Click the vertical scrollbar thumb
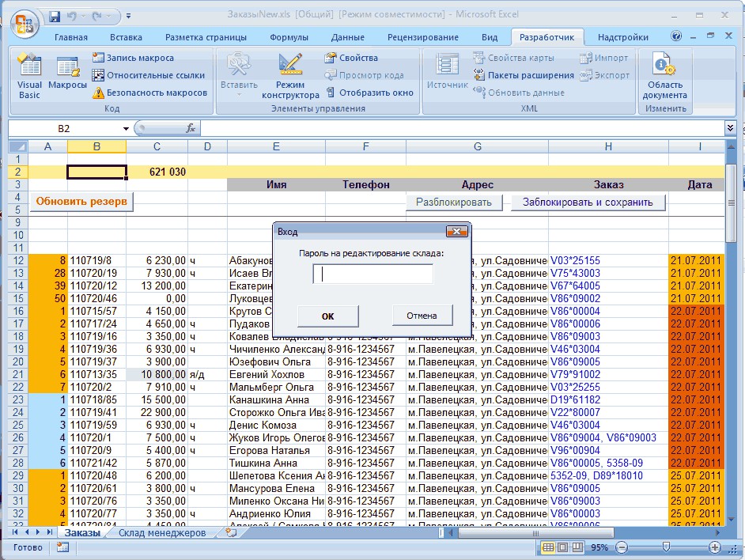This screenshot has height=560, width=745. [732, 203]
